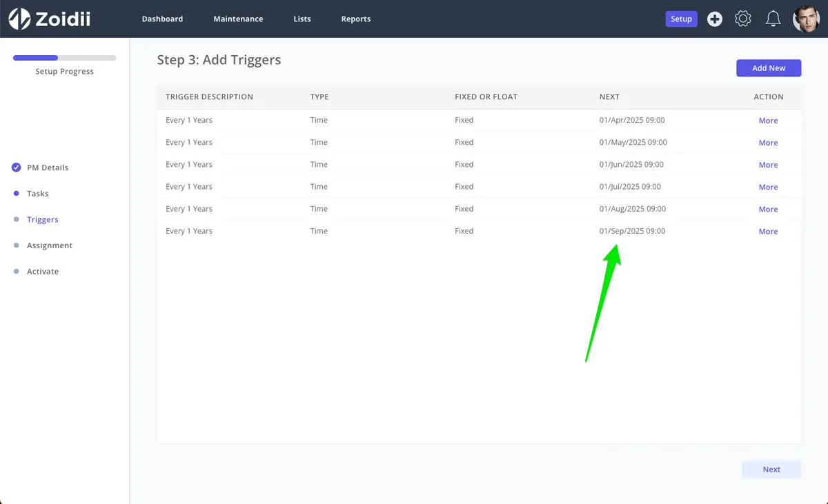Viewport: 828px width, 504px height.
Task: Open the Maintenance menu
Action: (238, 19)
